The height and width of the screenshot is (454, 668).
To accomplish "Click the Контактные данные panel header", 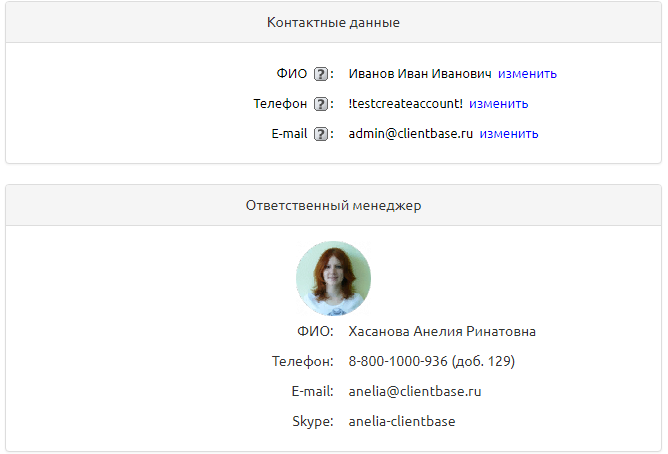I will click(333, 22).
